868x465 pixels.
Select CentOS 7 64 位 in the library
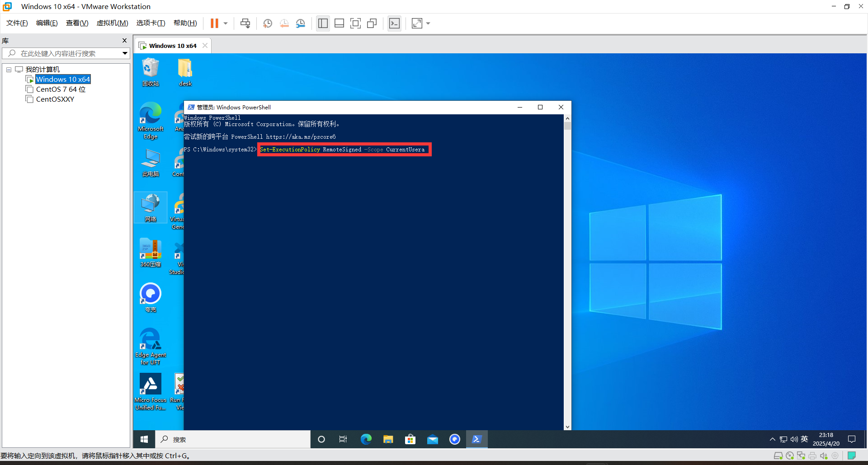pos(61,89)
